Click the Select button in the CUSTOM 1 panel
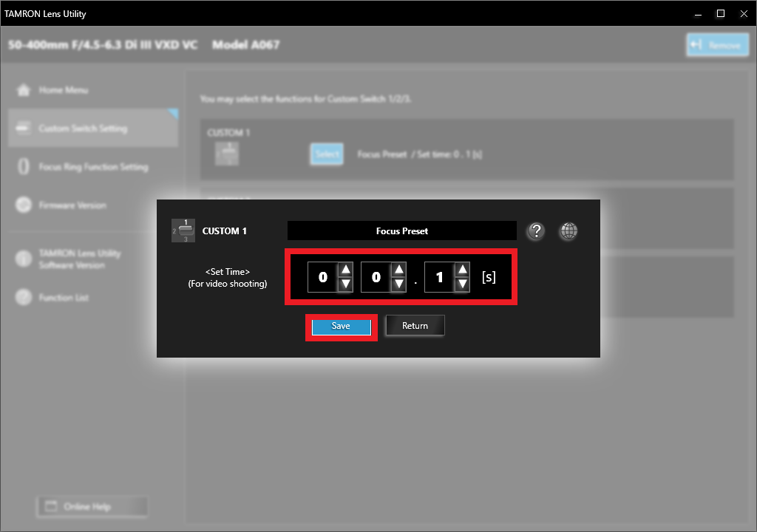Image resolution: width=757 pixels, height=532 pixels. click(327, 154)
